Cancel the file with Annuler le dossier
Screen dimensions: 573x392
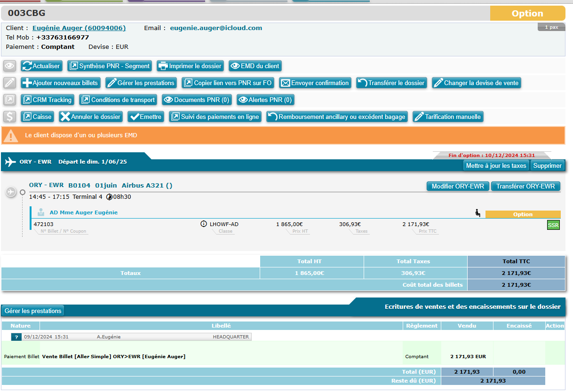coord(90,117)
